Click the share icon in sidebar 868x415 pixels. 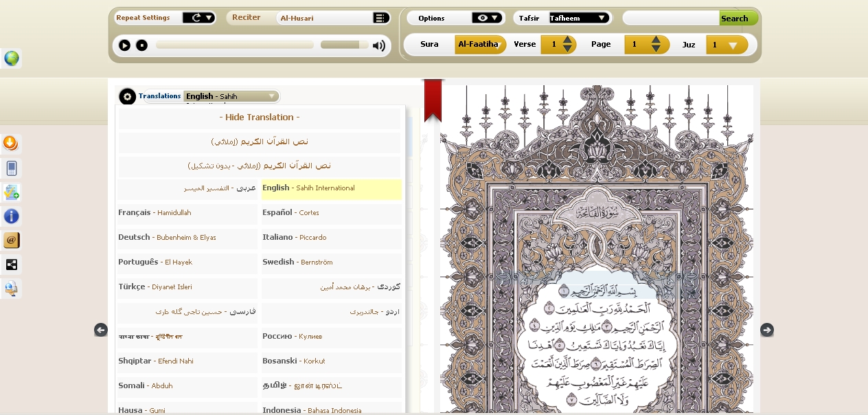point(11,265)
